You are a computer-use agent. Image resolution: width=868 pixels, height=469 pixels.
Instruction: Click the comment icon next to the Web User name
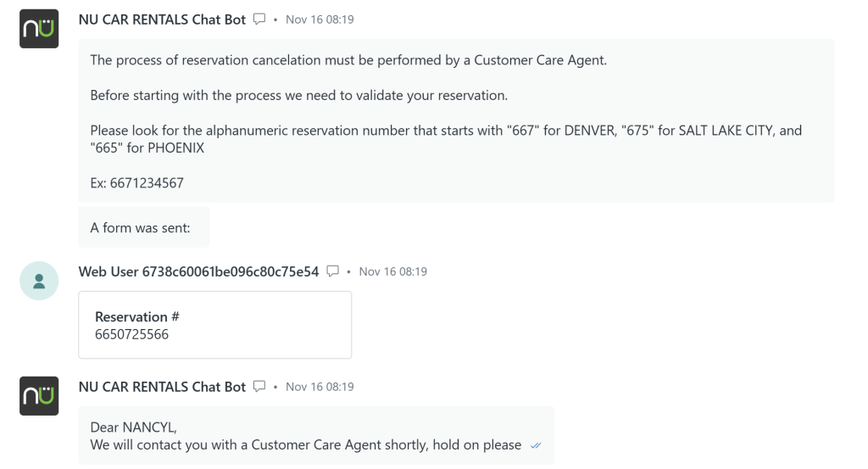coord(332,271)
